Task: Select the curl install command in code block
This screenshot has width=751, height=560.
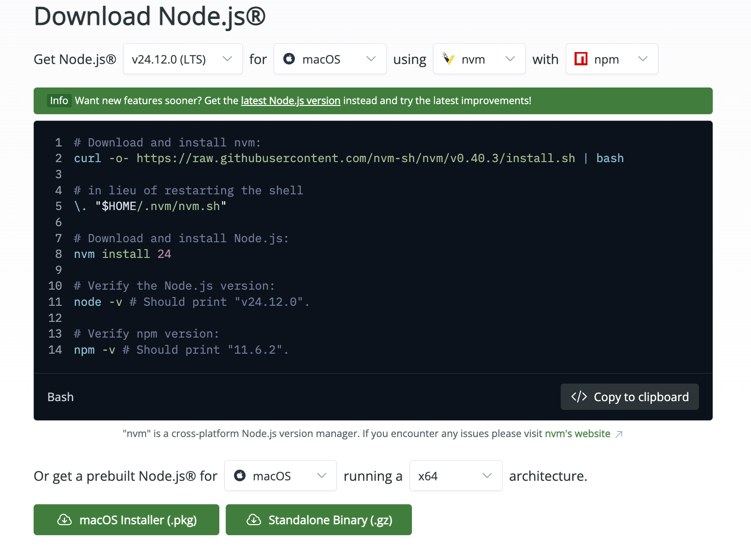Action: (348, 158)
